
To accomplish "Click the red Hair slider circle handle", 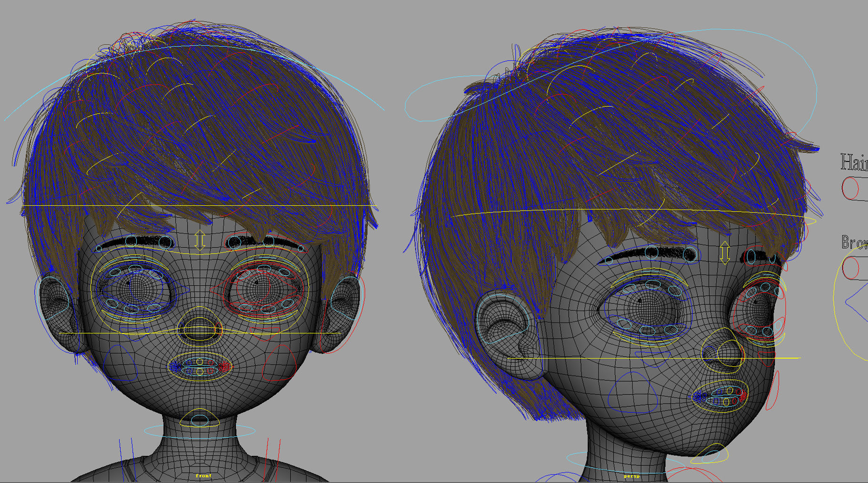I will (x=850, y=188).
